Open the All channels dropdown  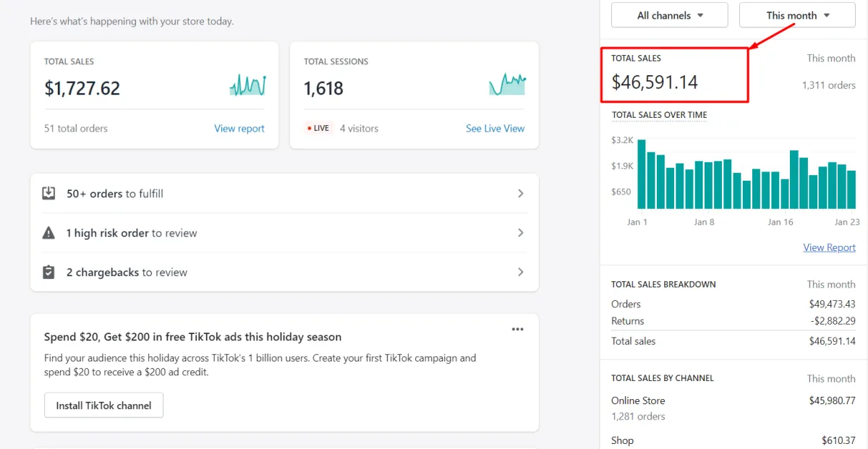coord(669,15)
